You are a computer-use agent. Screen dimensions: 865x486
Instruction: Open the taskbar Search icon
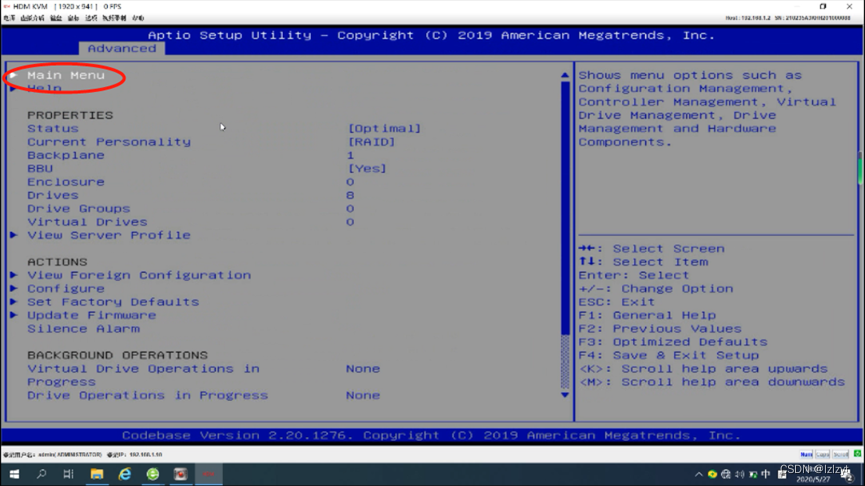tap(41, 474)
